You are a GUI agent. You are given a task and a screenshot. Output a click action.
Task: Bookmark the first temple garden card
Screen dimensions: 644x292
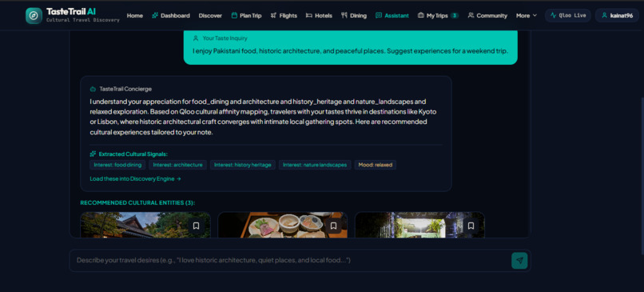(197, 226)
